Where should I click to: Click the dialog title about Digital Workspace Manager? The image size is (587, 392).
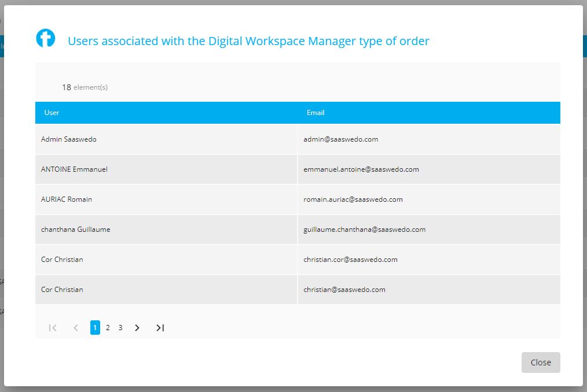(x=248, y=41)
